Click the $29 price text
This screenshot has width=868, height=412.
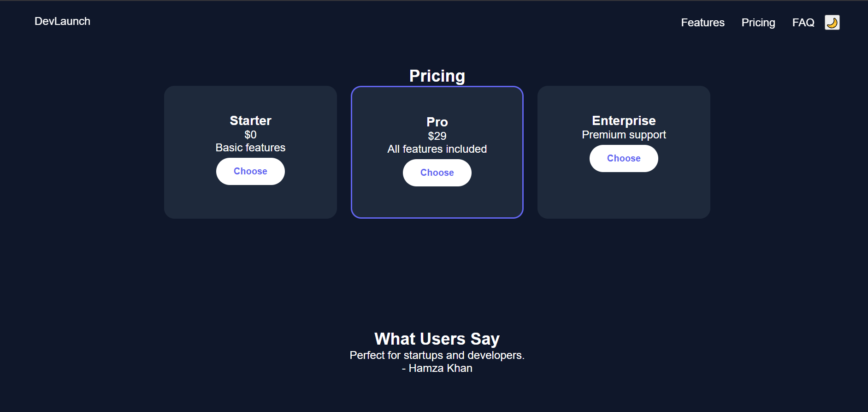437,136
